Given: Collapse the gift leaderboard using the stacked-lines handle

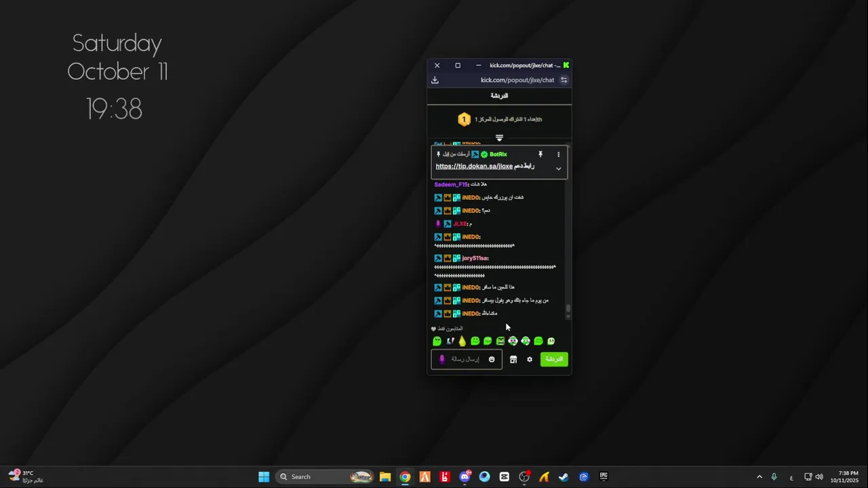Looking at the screenshot, I should [499, 138].
